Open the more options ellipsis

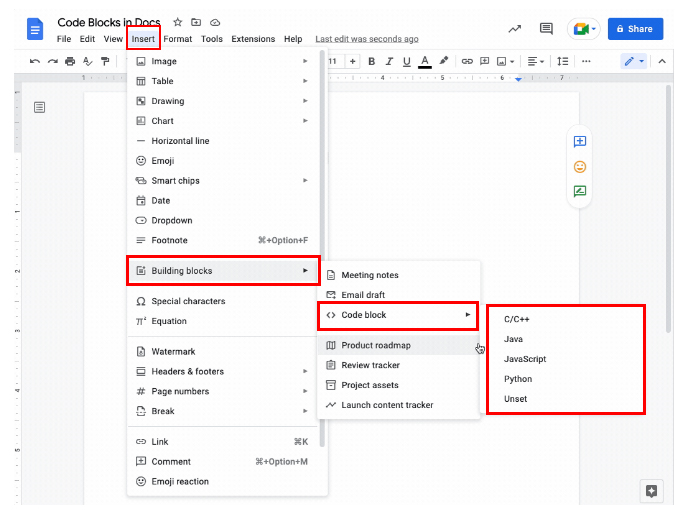[586, 61]
